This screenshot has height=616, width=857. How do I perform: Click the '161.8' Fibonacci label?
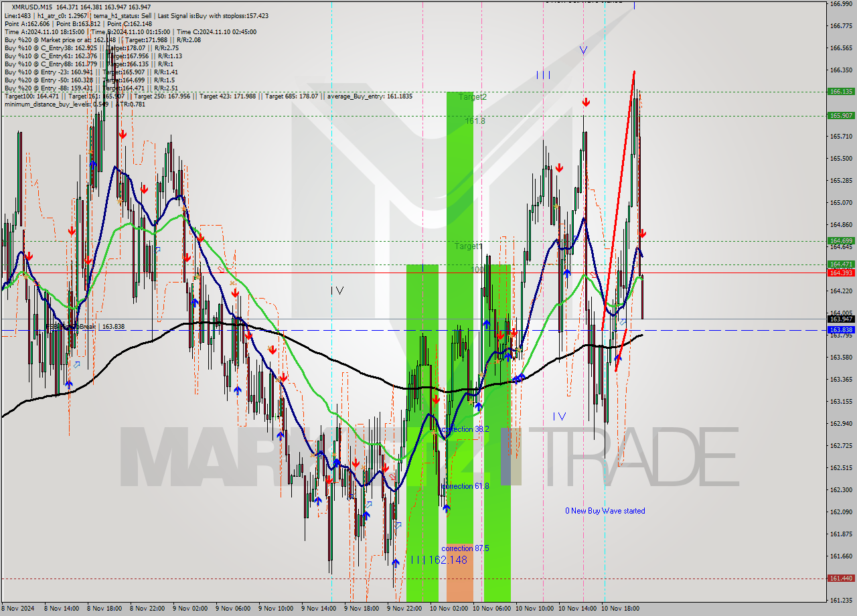475,121
